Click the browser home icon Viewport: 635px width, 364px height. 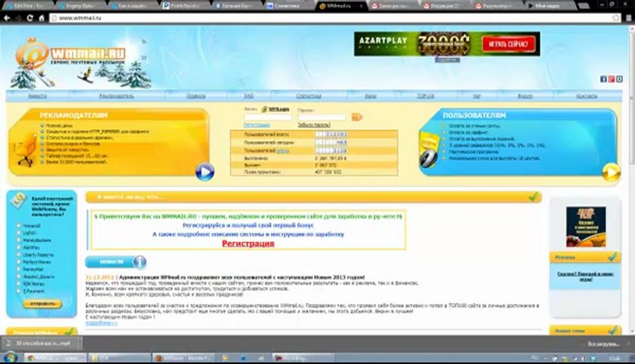[x=41, y=18]
